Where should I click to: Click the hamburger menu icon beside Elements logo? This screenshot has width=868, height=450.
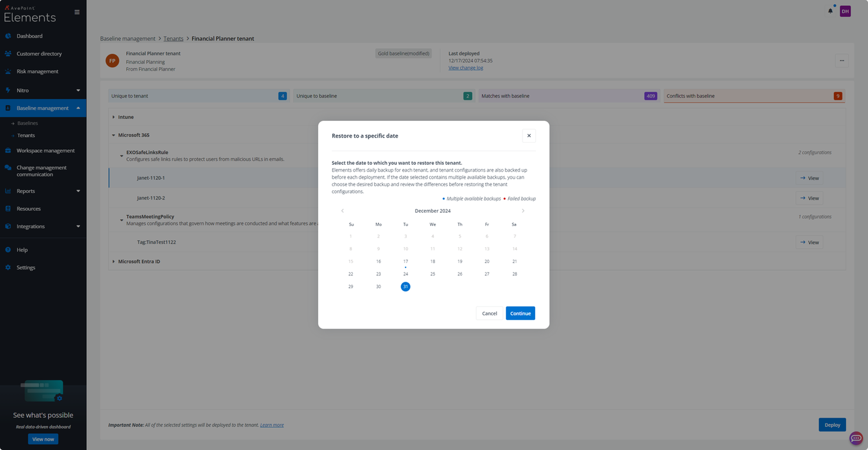pos(77,12)
